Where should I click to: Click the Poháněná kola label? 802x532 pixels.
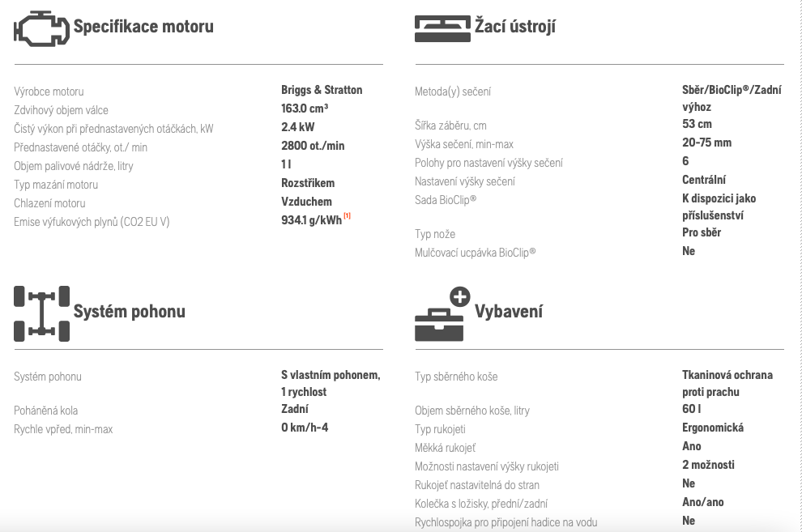click(x=45, y=411)
